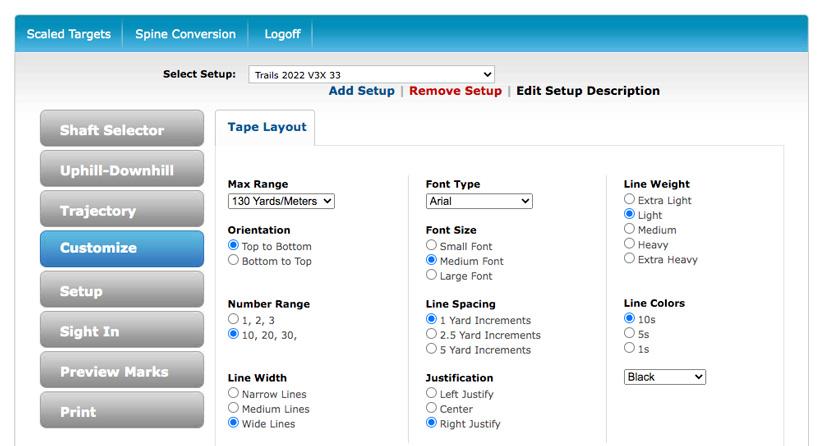Open the Select Setup dropdown
The image size is (820, 446).
click(371, 74)
